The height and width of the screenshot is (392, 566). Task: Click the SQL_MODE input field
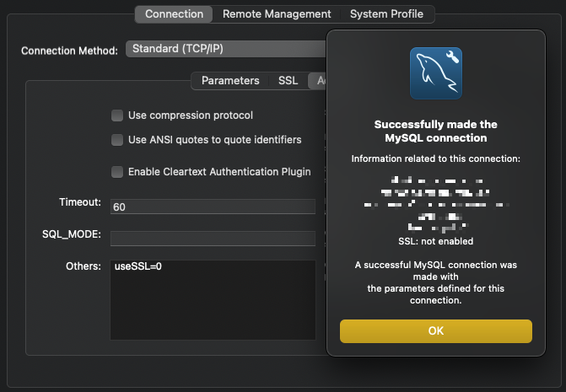tap(213, 239)
